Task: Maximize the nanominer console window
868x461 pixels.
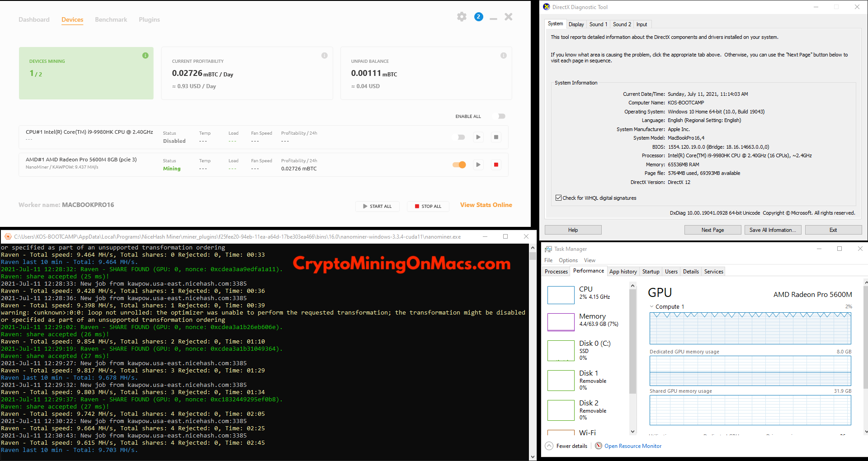Action: click(x=505, y=236)
